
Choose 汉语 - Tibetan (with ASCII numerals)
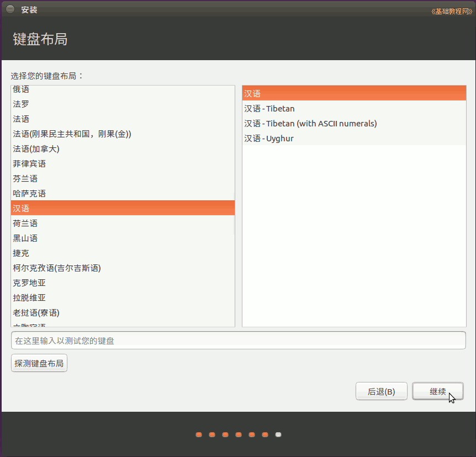pos(310,123)
